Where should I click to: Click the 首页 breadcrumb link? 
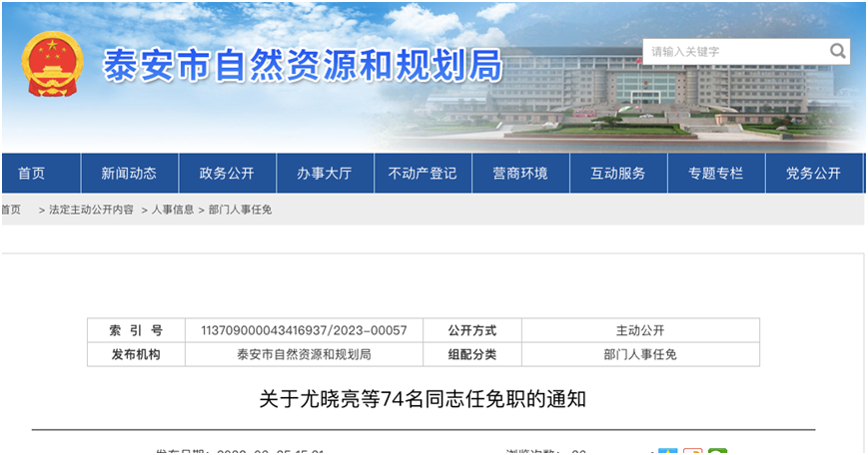point(11,210)
